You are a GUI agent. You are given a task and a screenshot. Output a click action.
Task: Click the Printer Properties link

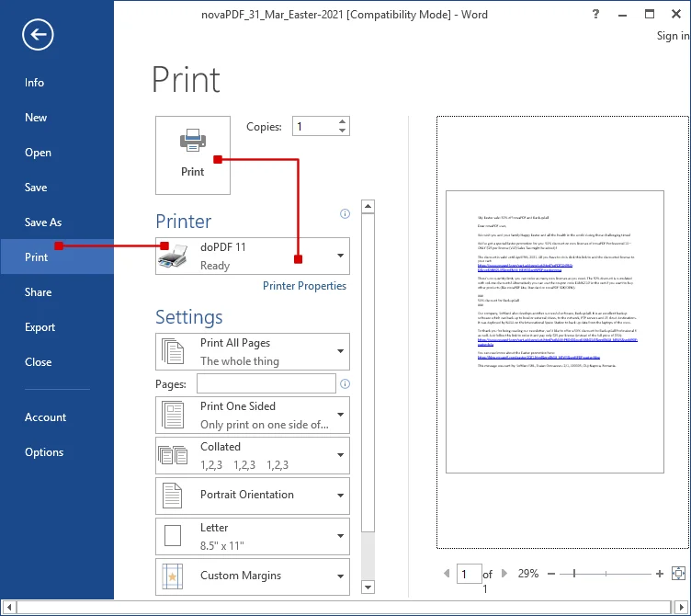pyautogui.click(x=304, y=286)
